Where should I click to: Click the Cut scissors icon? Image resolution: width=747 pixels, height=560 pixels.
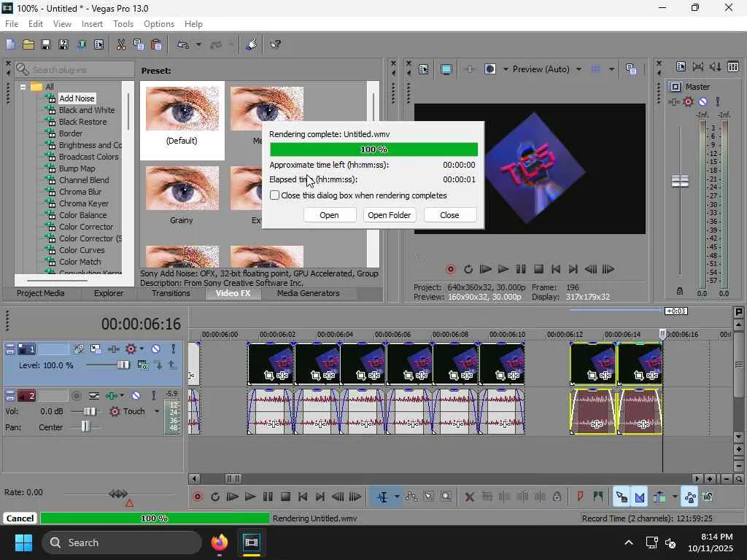pyautogui.click(x=122, y=44)
